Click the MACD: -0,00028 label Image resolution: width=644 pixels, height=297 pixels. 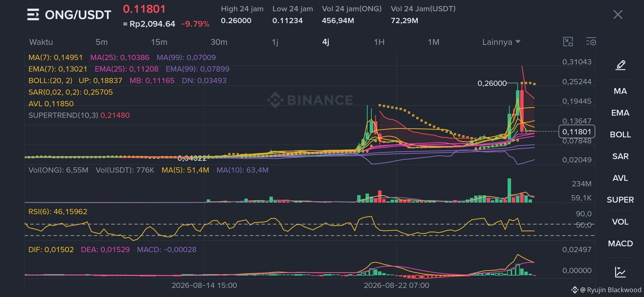pyautogui.click(x=167, y=250)
